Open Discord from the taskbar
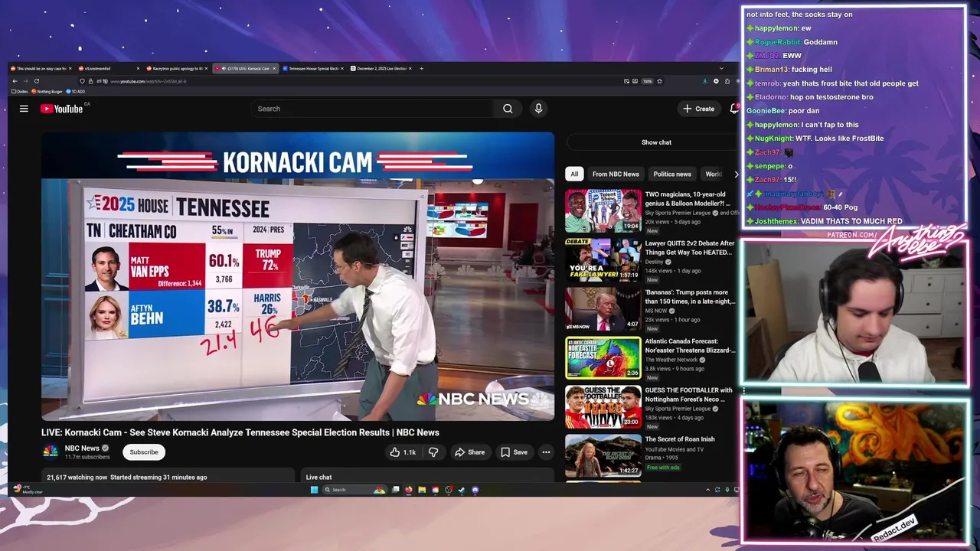 pyautogui.click(x=475, y=490)
